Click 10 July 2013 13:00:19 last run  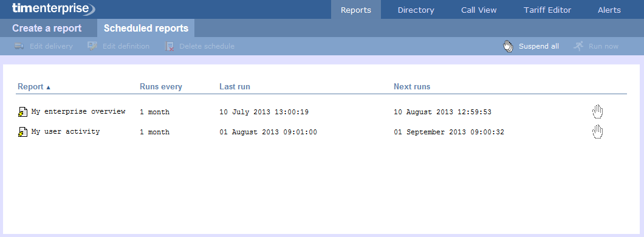click(264, 112)
